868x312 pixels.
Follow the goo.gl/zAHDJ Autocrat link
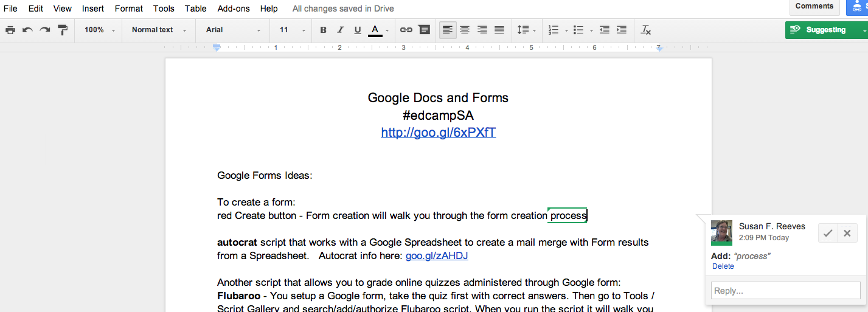(437, 256)
